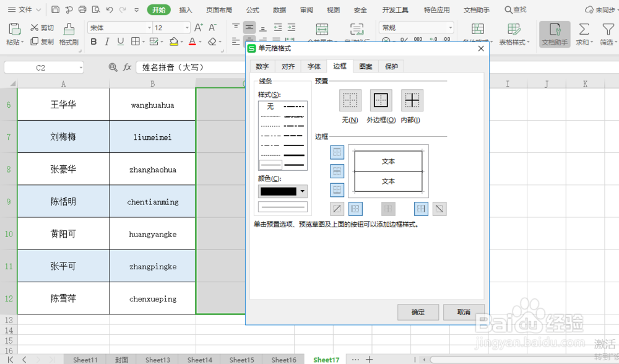Apply bold formatting with the B icon
The image size is (619, 364).
(x=94, y=41)
